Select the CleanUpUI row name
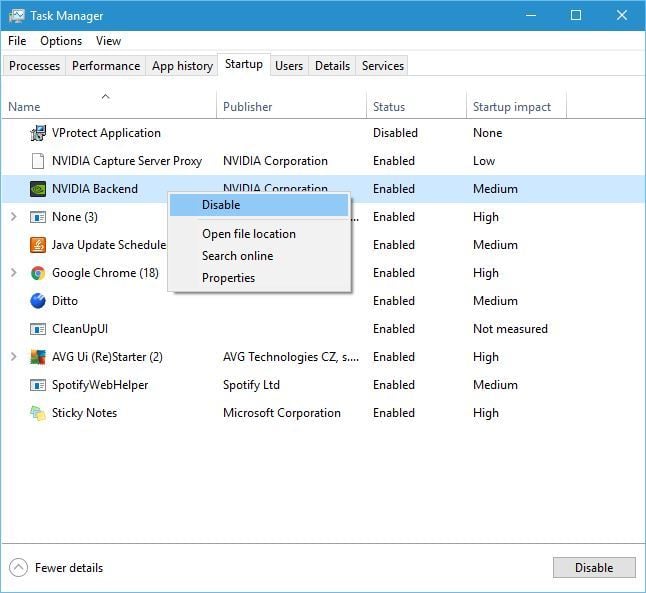 click(x=80, y=329)
